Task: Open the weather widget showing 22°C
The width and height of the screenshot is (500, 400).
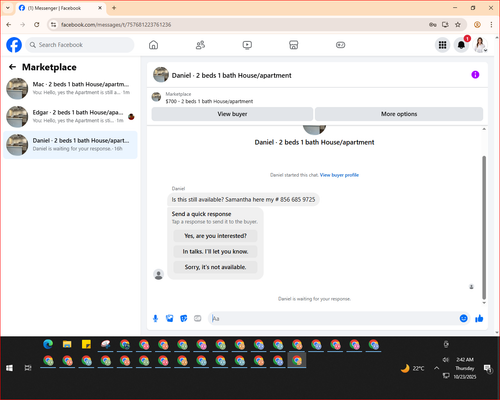Action: [x=413, y=368]
